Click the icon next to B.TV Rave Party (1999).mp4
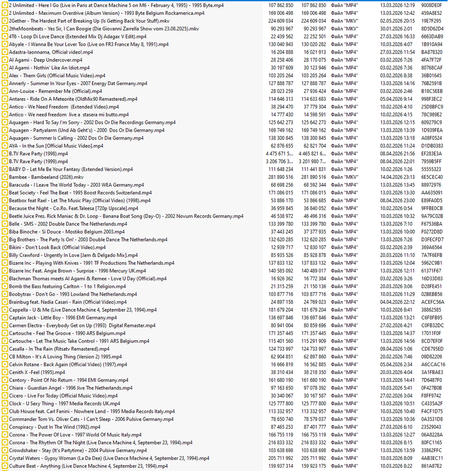 tap(5, 162)
